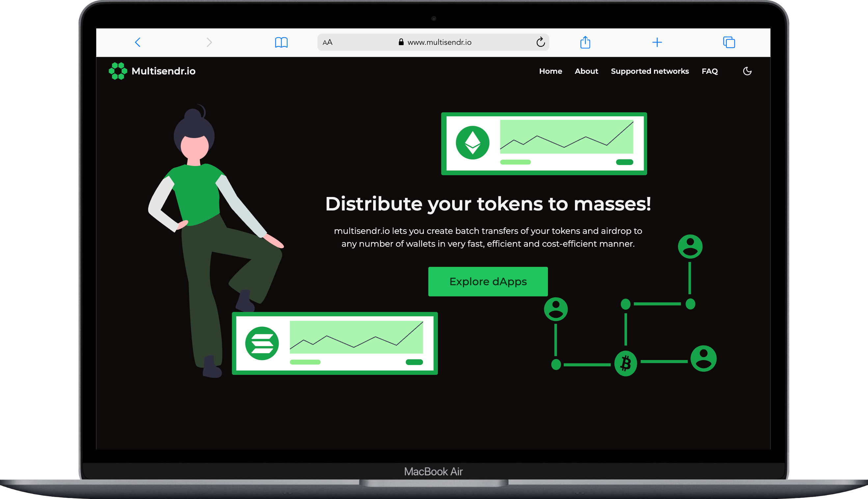Click the Multisendr.io hexagon logo

tap(118, 71)
